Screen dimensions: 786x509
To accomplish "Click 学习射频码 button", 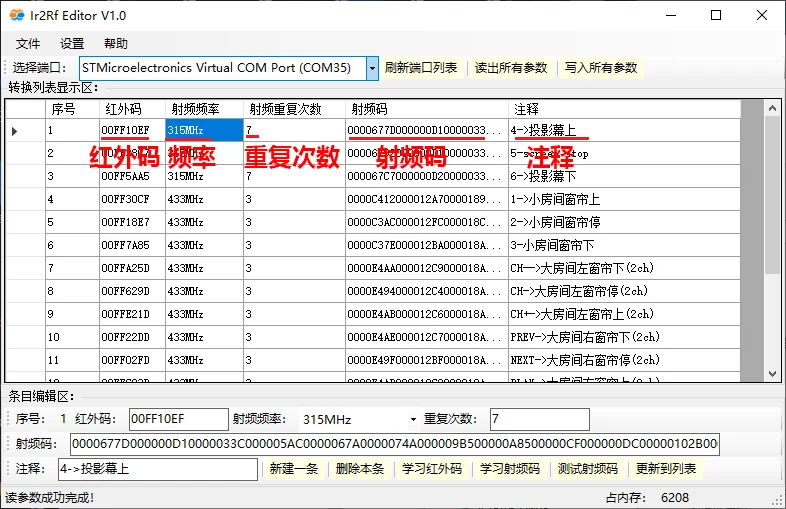I will tap(510, 469).
